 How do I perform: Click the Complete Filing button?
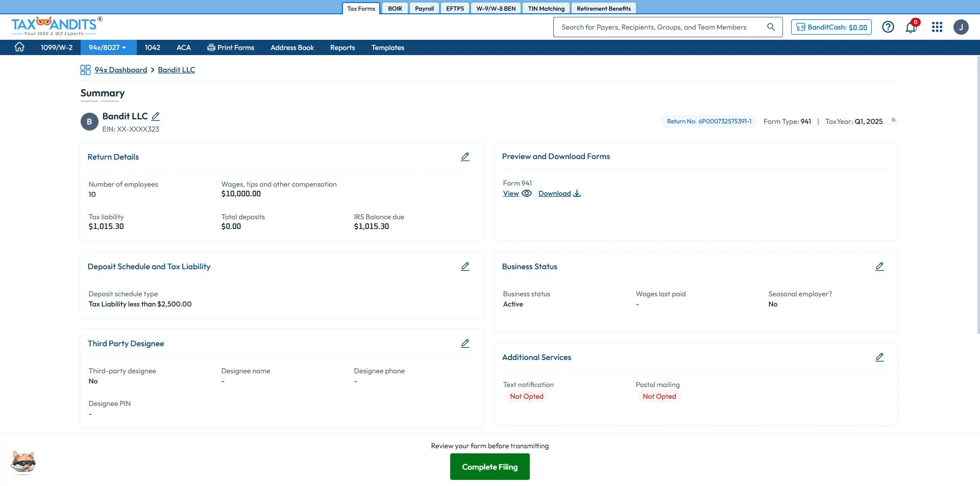pyautogui.click(x=490, y=467)
